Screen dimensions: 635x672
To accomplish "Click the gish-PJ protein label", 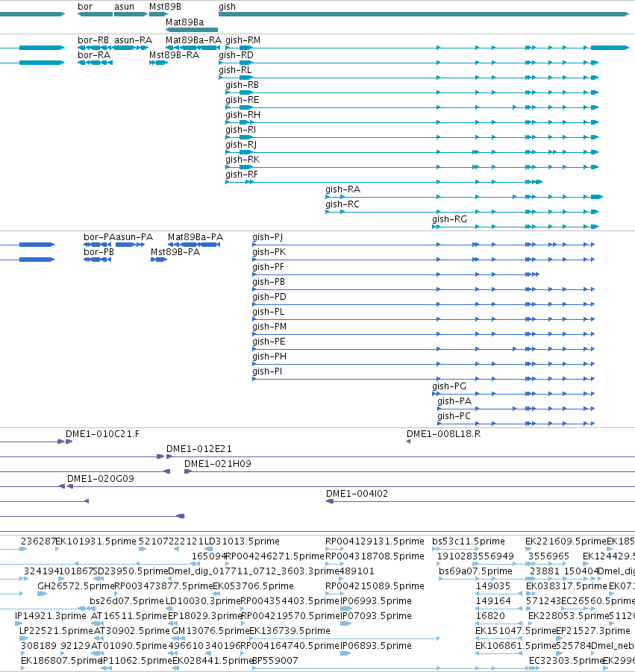I will pyautogui.click(x=268, y=237).
